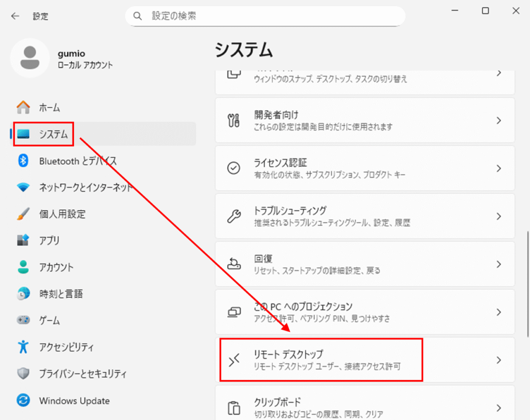Image resolution: width=530 pixels, height=420 pixels.
Task: Click the Windows Update sync icon
Action: (23, 400)
